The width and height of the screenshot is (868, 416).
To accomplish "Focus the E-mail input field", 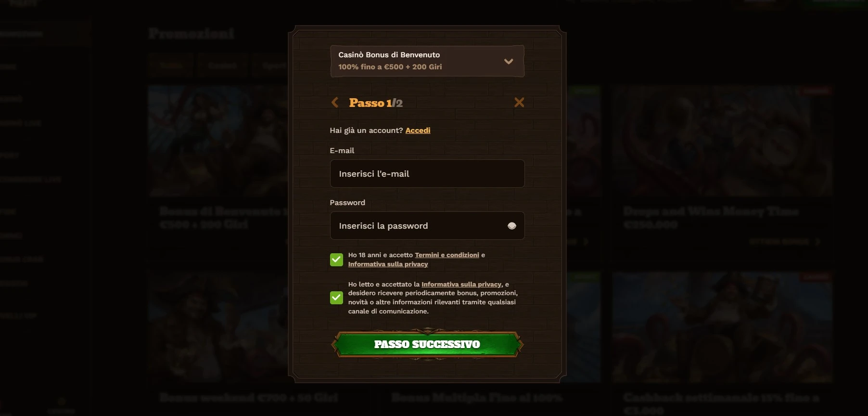I will (427, 174).
